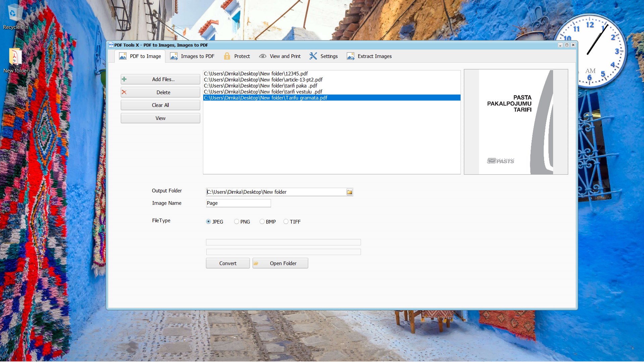Click the Protect lock icon
This screenshot has height=362, width=644.
227,56
